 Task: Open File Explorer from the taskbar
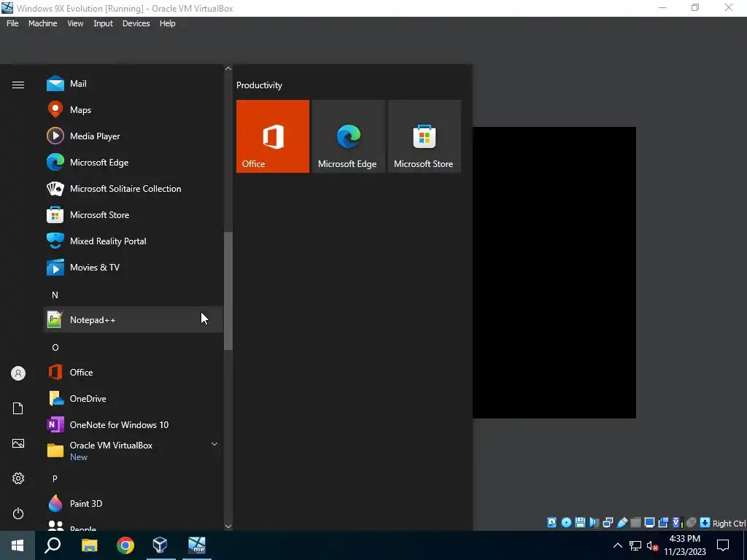click(89, 545)
